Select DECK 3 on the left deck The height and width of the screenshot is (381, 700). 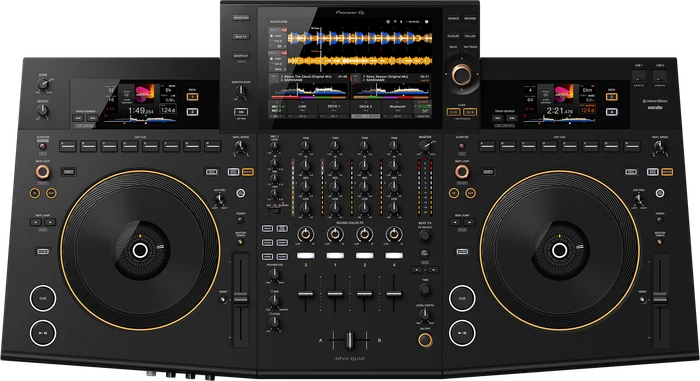(x=192, y=112)
